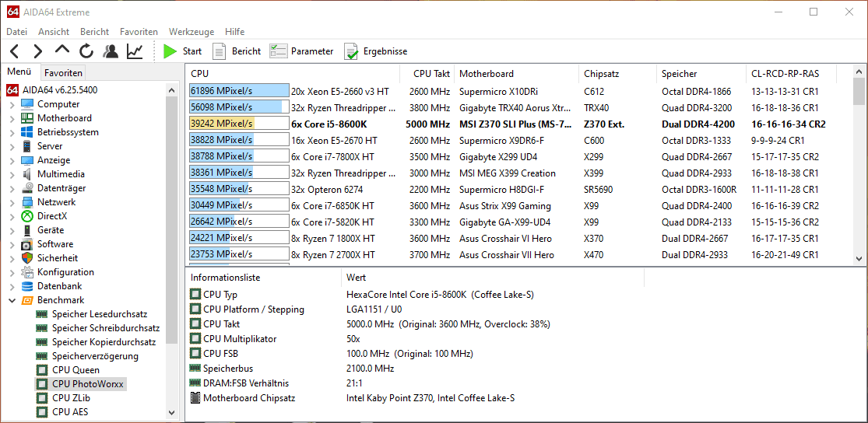Open the Parameter toolbar button

tap(302, 51)
